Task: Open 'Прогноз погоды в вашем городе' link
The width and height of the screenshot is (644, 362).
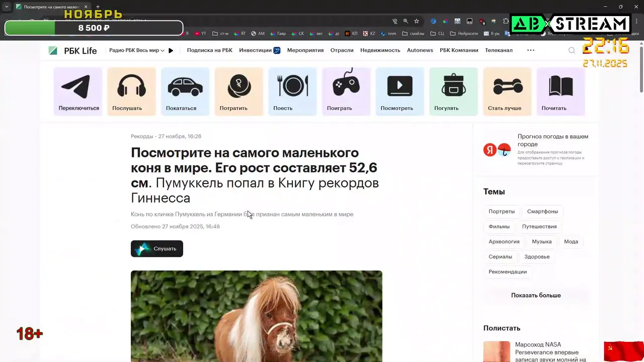Action: click(x=553, y=140)
